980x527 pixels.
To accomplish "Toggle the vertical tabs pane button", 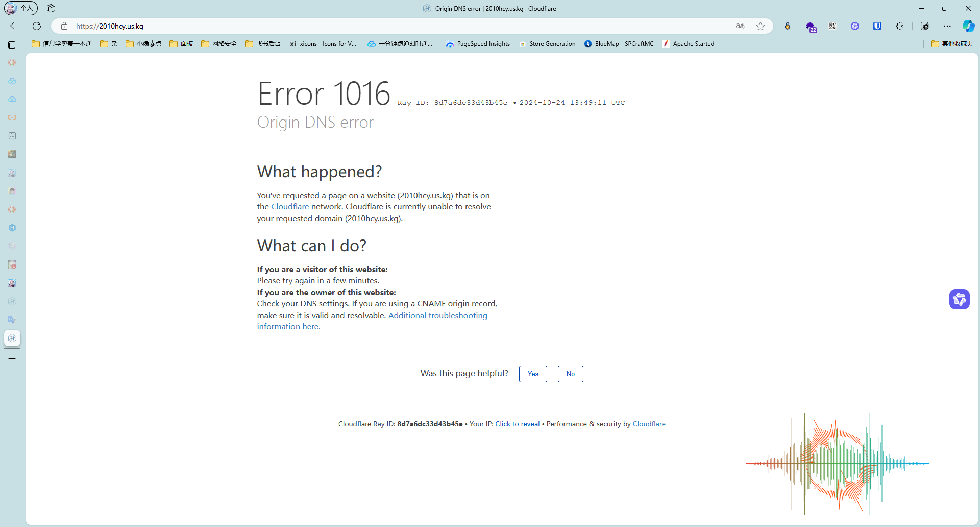I will click(12, 45).
